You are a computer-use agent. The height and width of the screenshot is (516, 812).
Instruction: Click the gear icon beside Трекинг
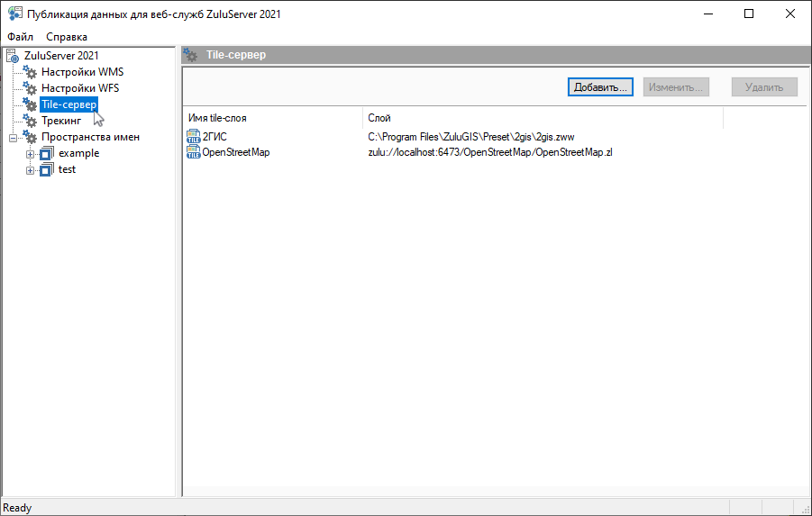[30, 121]
